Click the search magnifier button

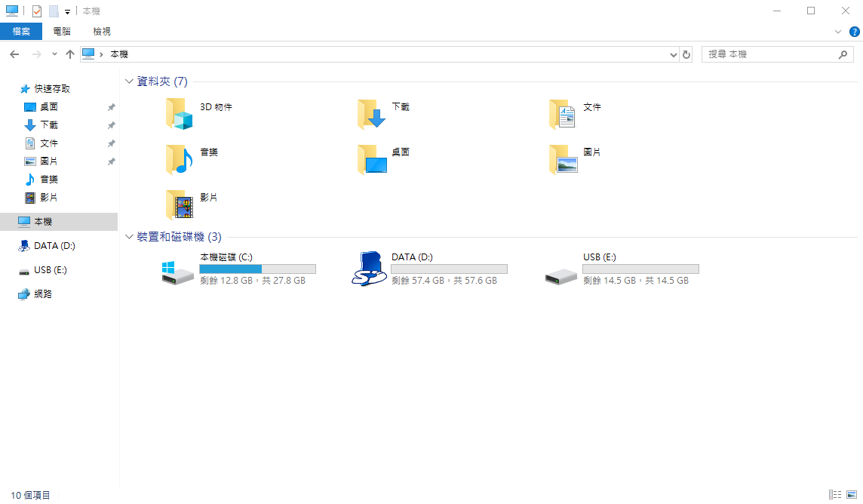[x=843, y=54]
